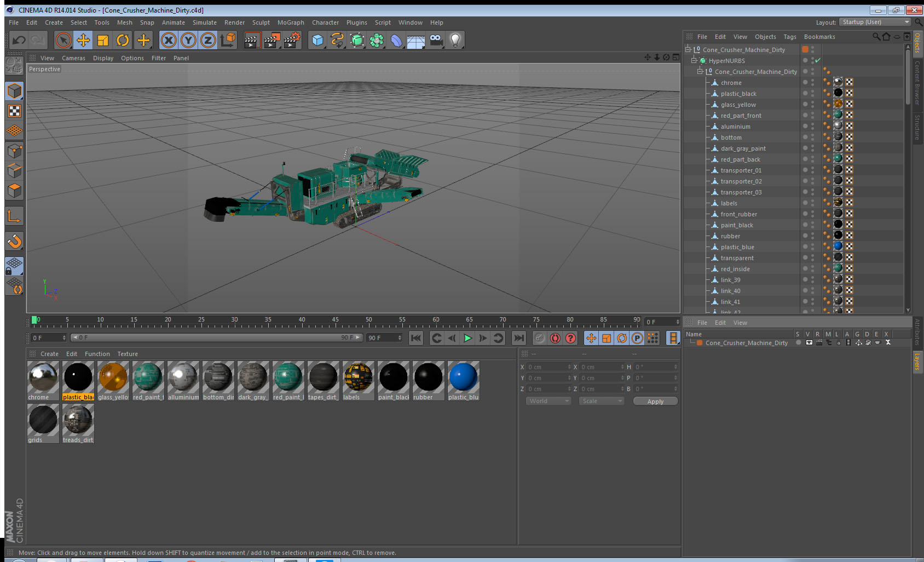Screen dimensions: 924x562
Task: Click the coordinate system icon
Action: click(228, 40)
